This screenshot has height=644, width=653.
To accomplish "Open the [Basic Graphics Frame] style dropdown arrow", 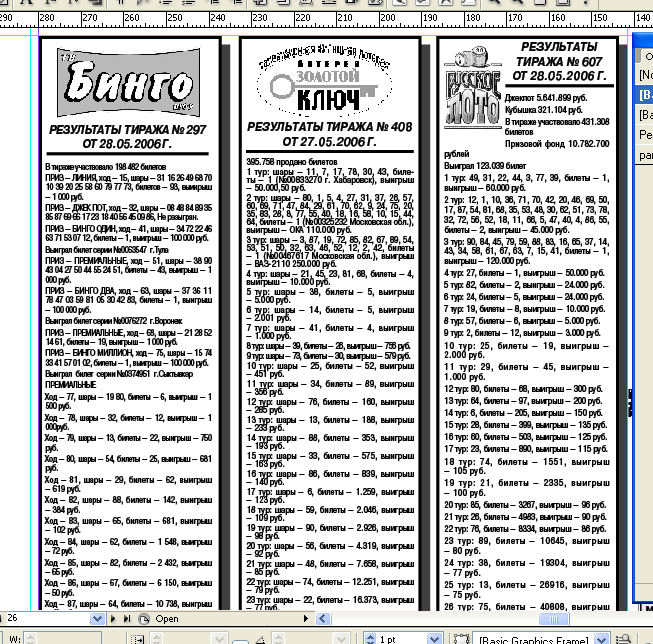I will tap(601, 639).
